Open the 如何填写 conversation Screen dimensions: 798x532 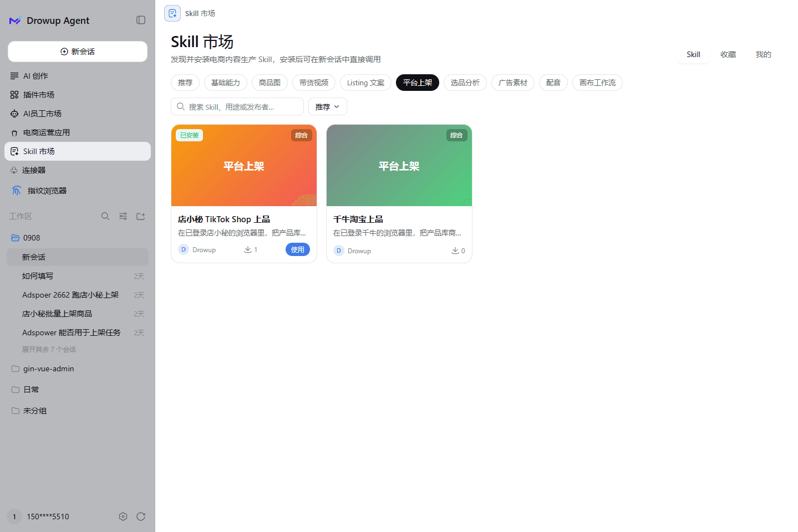[78, 276]
